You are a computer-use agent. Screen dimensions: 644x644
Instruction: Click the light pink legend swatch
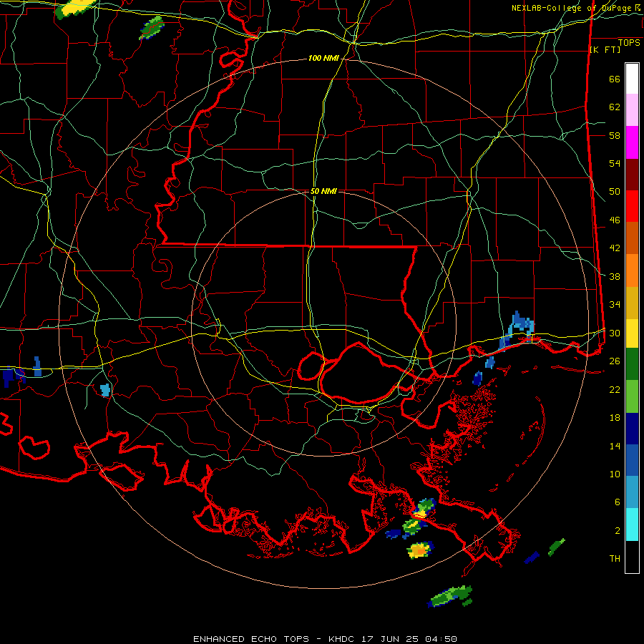point(632,110)
